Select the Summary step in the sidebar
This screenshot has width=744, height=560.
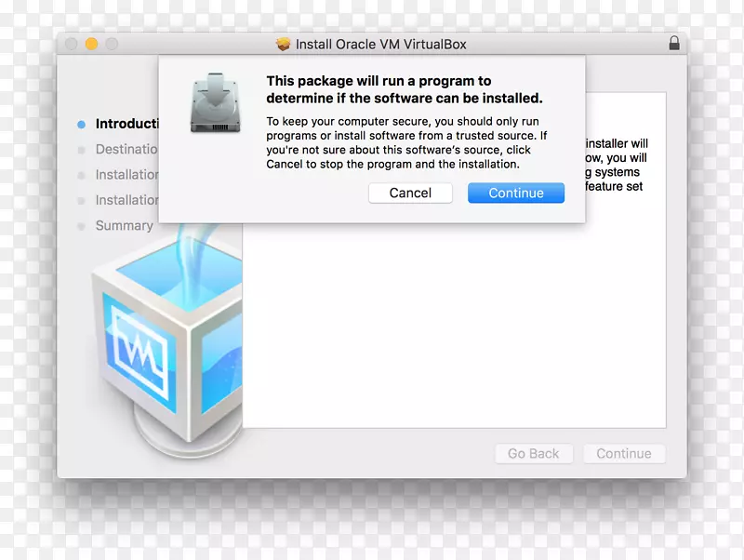(123, 225)
